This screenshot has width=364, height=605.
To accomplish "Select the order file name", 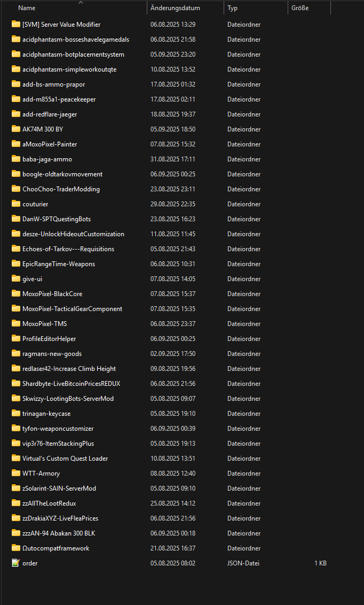I will pyautogui.click(x=30, y=563).
